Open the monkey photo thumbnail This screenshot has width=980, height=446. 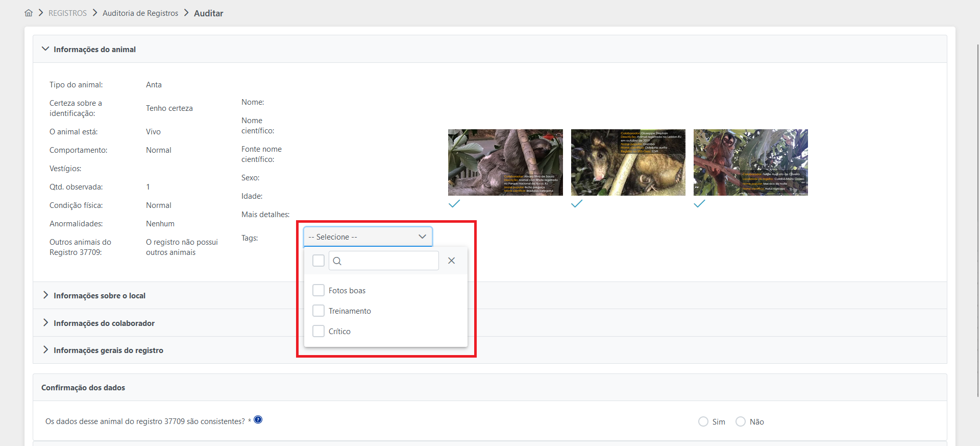(x=751, y=162)
